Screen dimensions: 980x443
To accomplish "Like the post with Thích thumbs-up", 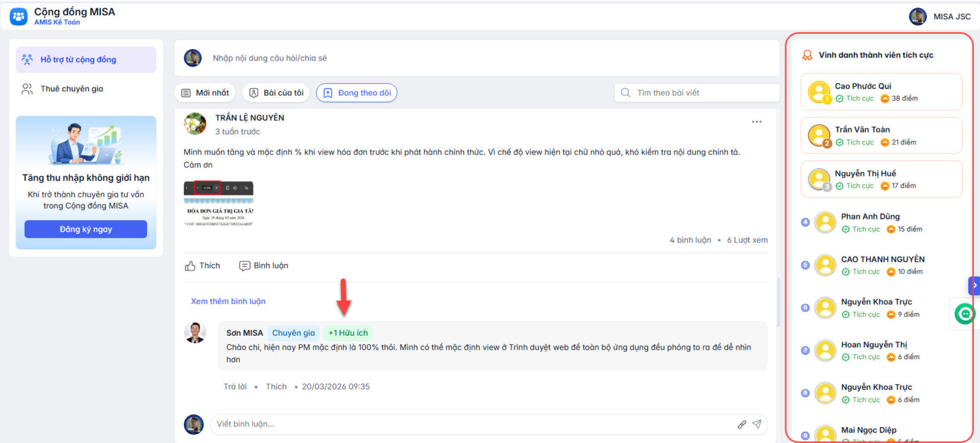I will pyautogui.click(x=202, y=266).
